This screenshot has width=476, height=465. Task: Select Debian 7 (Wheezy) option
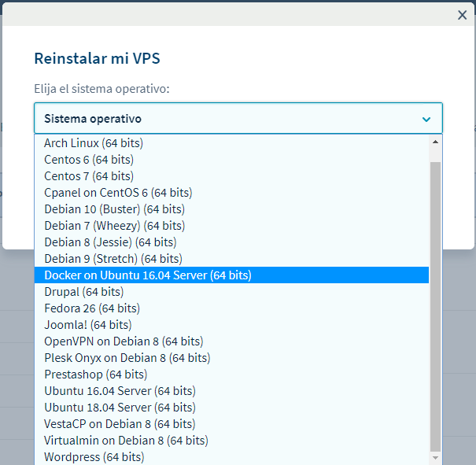pyautogui.click(x=231, y=226)
